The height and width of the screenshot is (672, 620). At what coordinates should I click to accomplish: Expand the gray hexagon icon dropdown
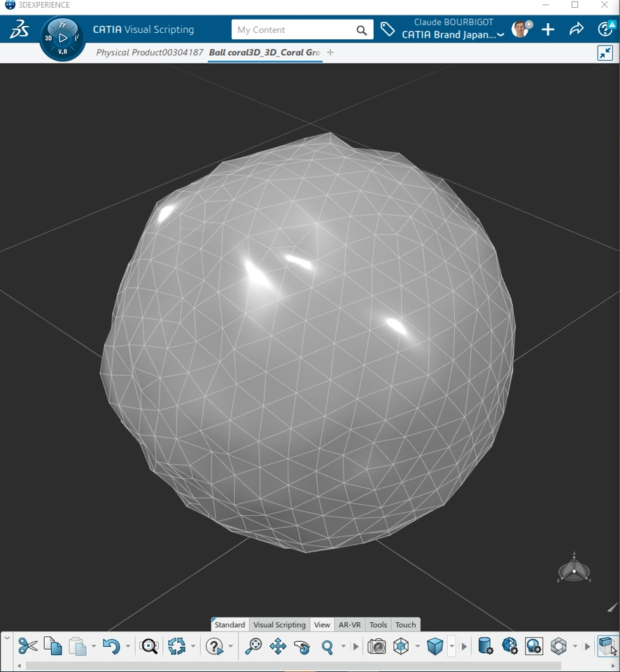tap(575, 646)
